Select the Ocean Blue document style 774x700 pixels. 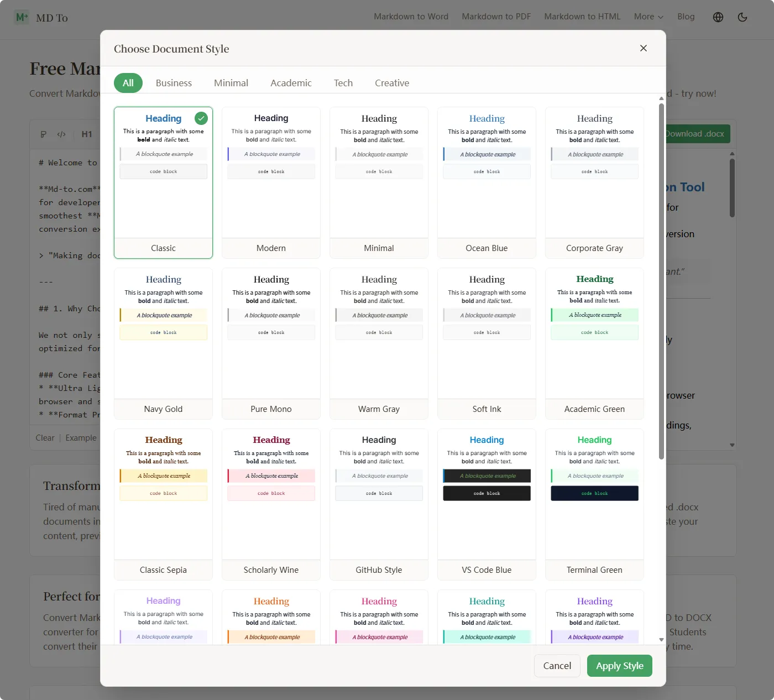[x=487, y=181]
